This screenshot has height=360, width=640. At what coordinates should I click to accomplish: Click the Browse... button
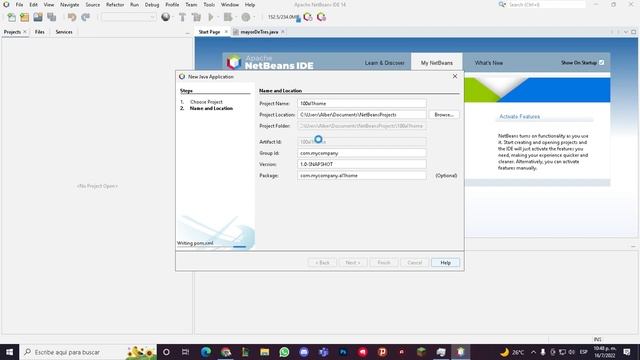[444, 115]
